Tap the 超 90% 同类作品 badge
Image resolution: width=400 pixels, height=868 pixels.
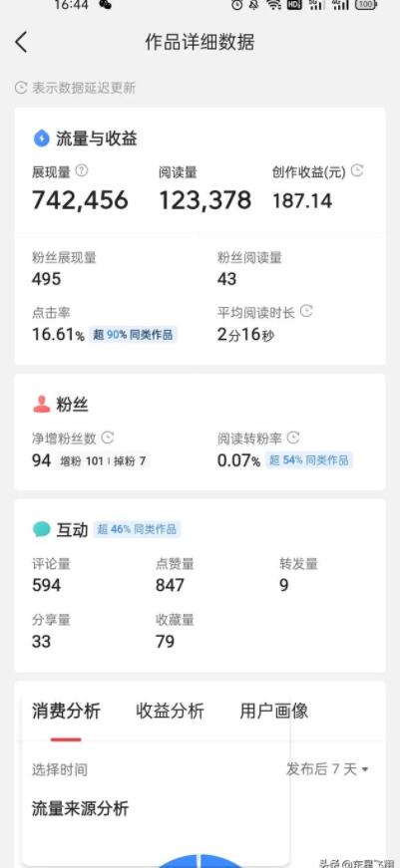pyautogui.click(x=133, y=335)
